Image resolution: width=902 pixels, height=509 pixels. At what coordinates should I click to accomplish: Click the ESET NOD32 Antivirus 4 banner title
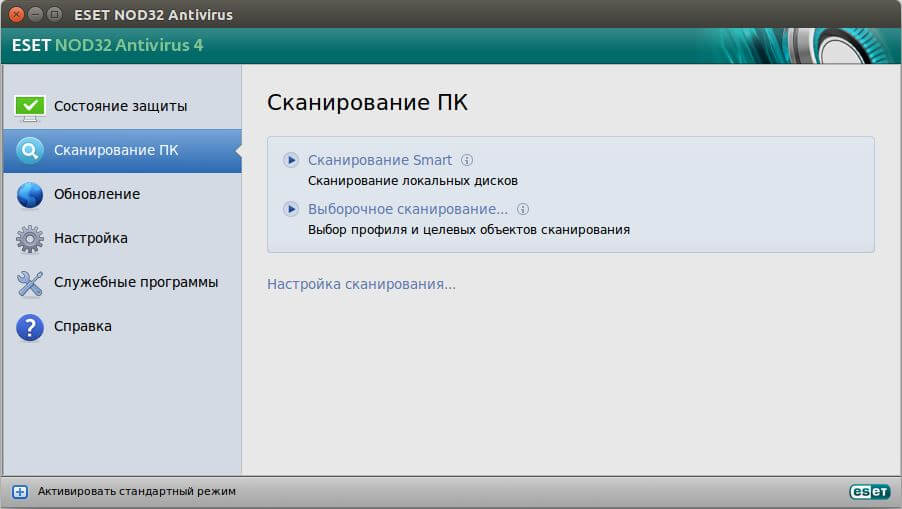coord(108,45)
